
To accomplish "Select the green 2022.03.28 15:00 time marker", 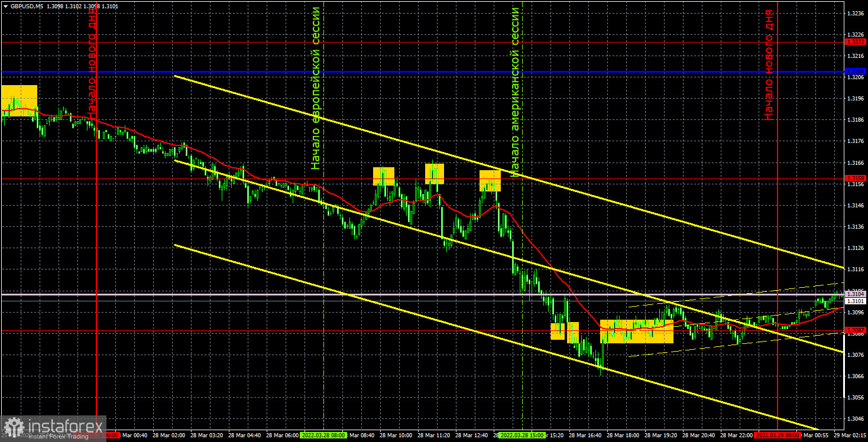I will pyautogui.click(x=522, y=435).
